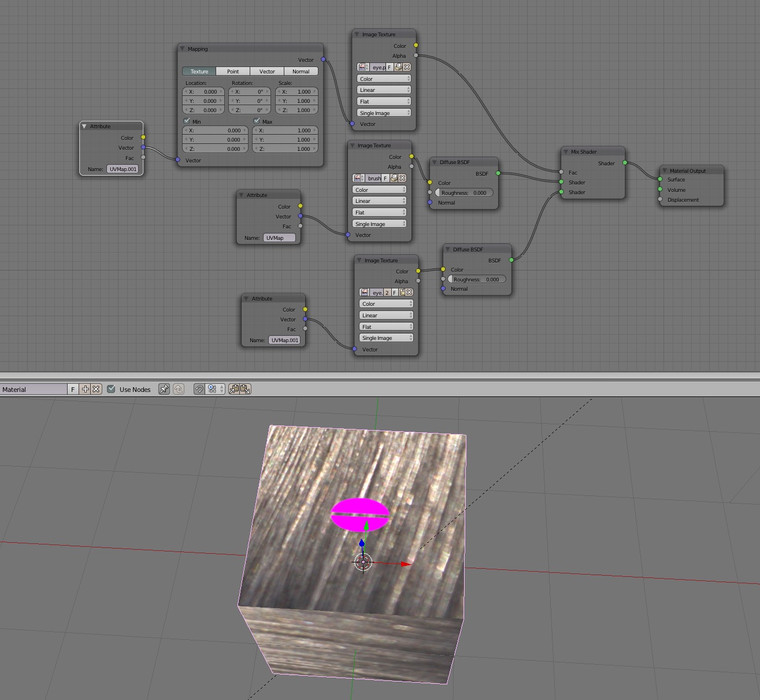The image size is (760, 700).
Task: Toggle fake user F on eye.p image
Action: (x=390, y=67)
